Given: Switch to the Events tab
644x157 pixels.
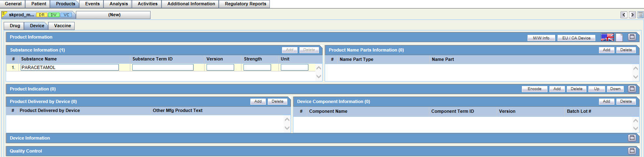Looking at the screenshot, I should 93,4.
